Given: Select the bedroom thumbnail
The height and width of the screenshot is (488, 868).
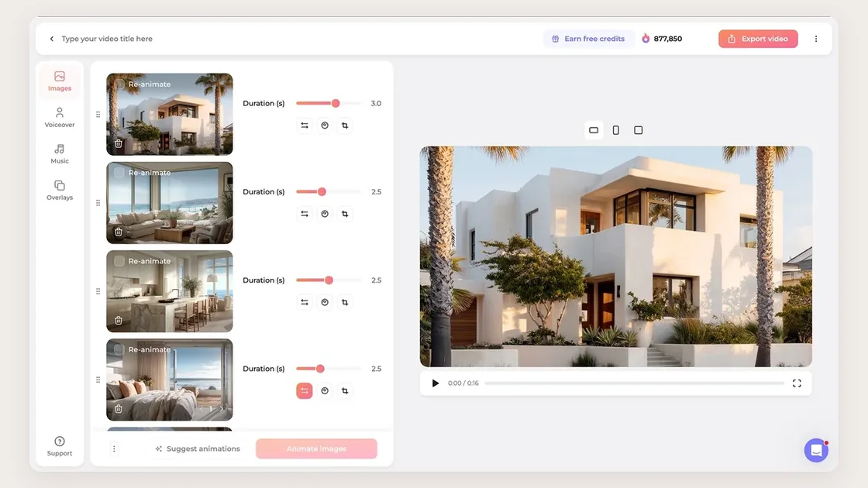Looking at the screenshot, I should click(170, 380).
